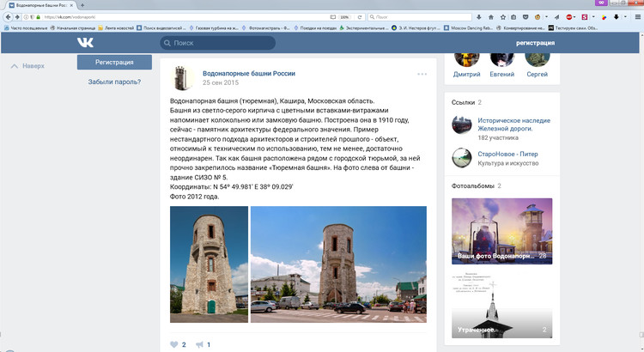Image resolution: width=644 pixels, height=352 pixels.
Task: Open a new browser tab with plus
Action: [x=82, y=5]
